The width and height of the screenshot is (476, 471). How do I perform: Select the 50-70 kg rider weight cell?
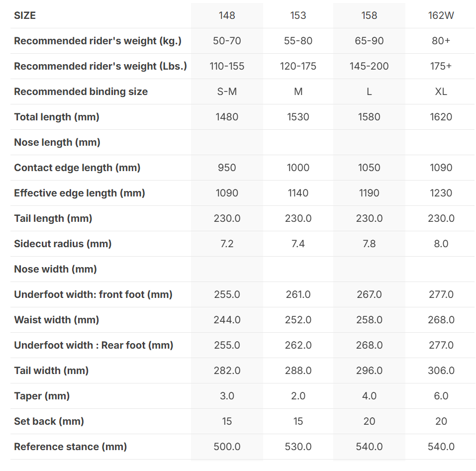tap(227, 41)
